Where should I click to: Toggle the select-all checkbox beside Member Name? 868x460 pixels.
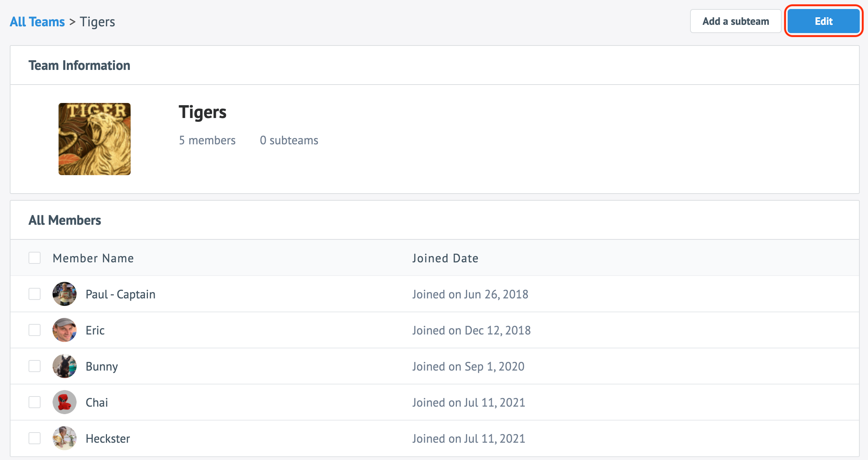[35, 258]
